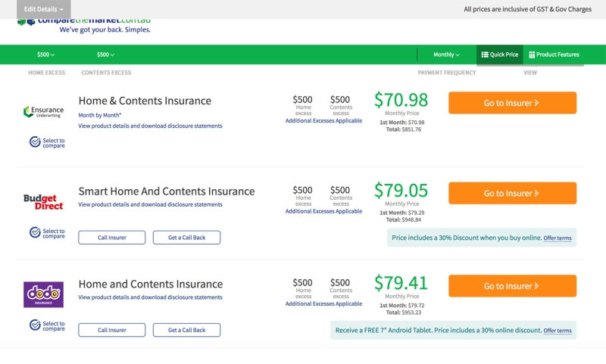Click the Dodo Insurance logo
The image size is (606, 364).
click(x=43, y=294)
